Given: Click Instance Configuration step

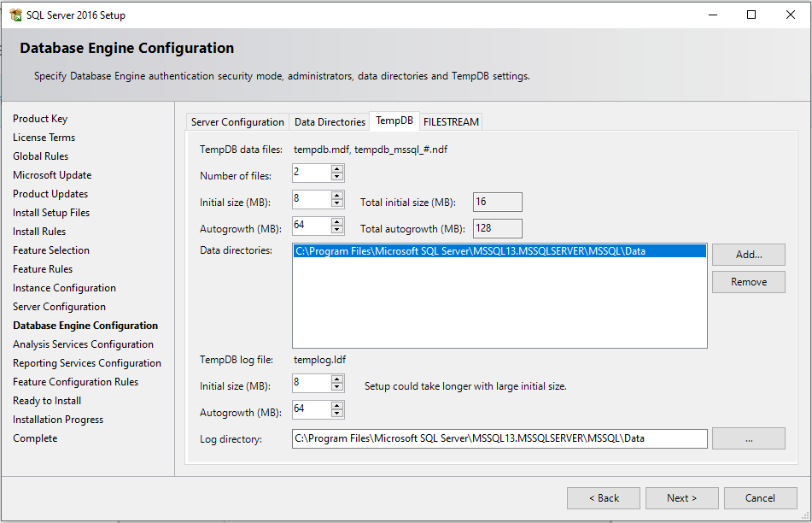Looking at the screenshot, I should (x=64, y=288).
